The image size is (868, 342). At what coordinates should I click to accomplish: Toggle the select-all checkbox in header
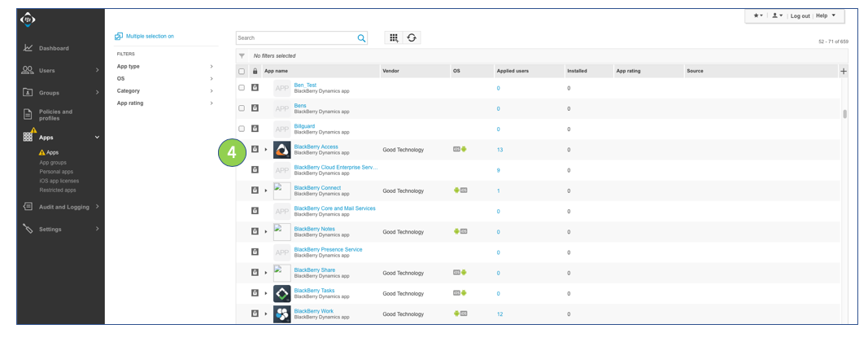(242, 72)
